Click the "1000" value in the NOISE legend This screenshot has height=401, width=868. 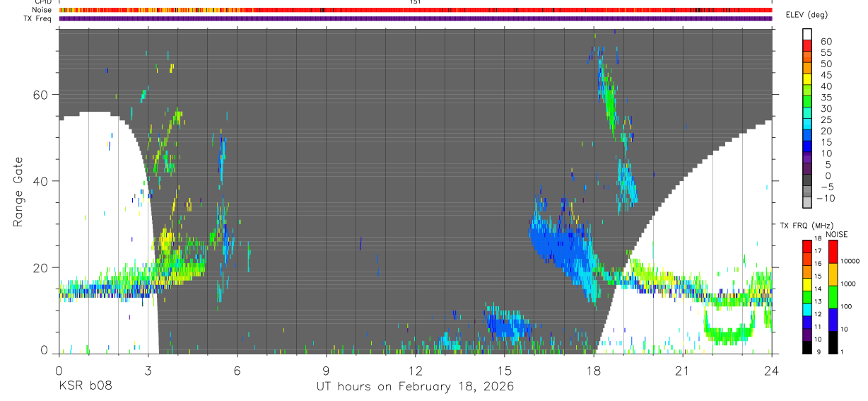[x=848, y=284]
